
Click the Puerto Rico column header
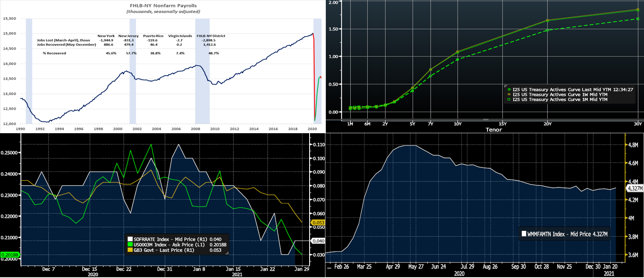pos(153,36)
